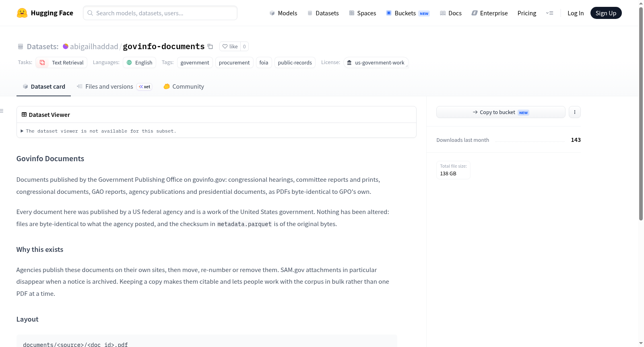
Task: Click the foia tag
Action: pyautogui.click(x=264, y=62)
